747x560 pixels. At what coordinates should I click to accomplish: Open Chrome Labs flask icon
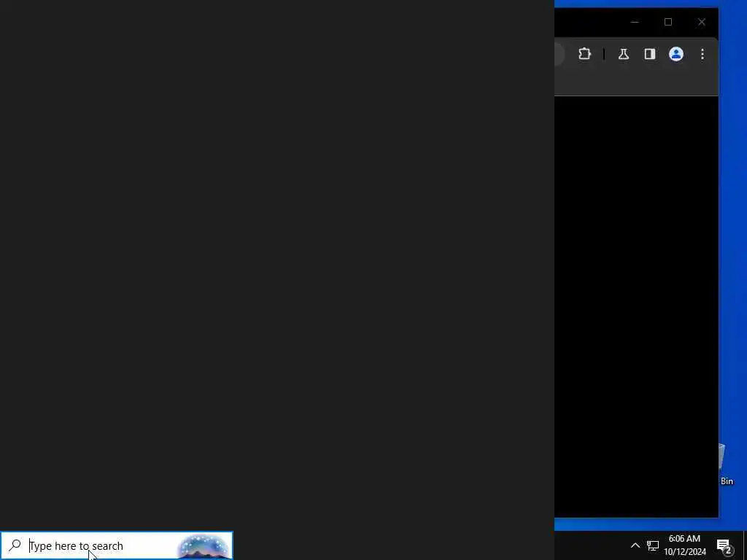point(624,54)
